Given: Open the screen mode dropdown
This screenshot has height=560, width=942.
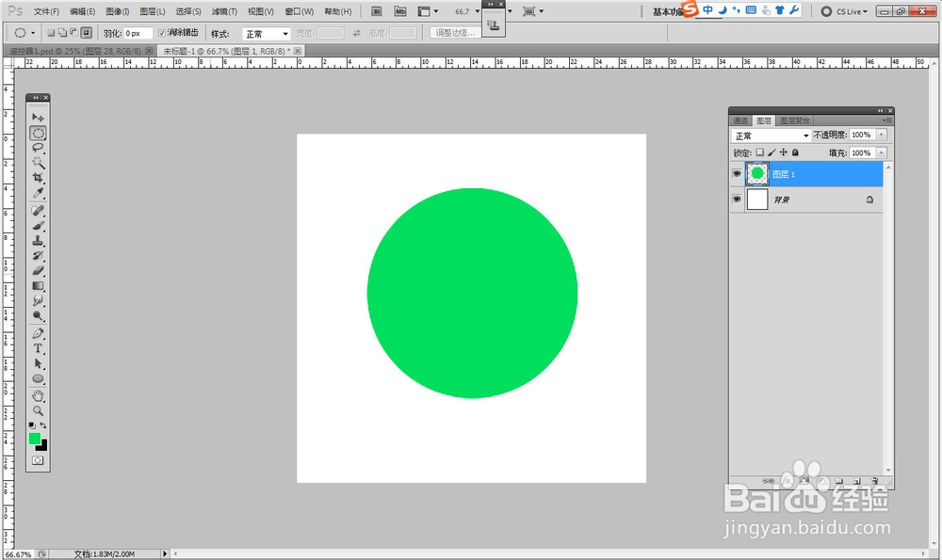Looking at the screenshot, I should click(533, 11).
